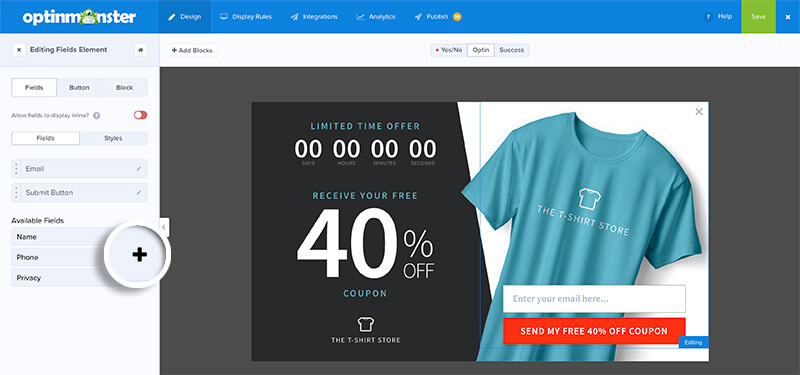Click the inline fields help tooltip icon
This screenshot has width=800, height=375.
96,116
